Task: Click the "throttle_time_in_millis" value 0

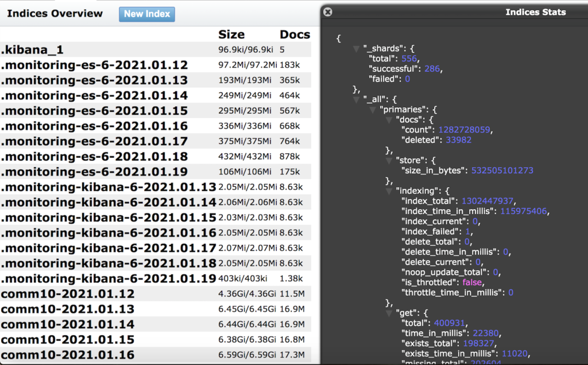Action: pyautogui.click(x=510, y=293)
